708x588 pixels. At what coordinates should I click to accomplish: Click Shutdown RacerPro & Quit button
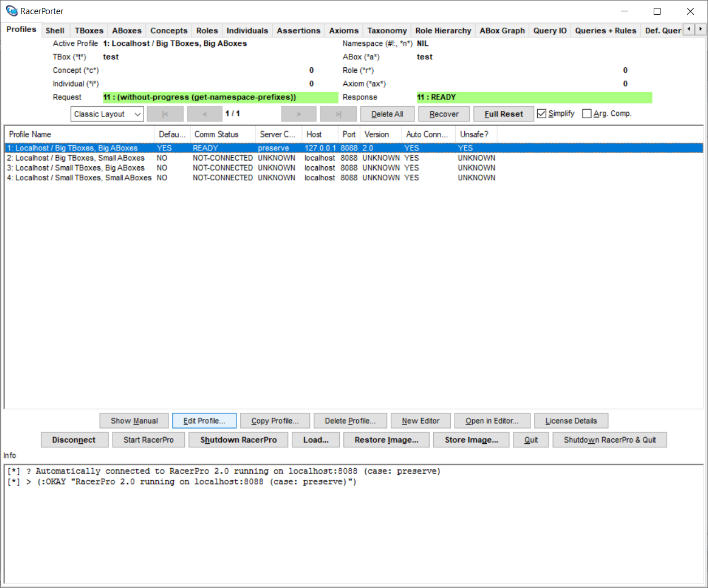[x=610, y=440]
